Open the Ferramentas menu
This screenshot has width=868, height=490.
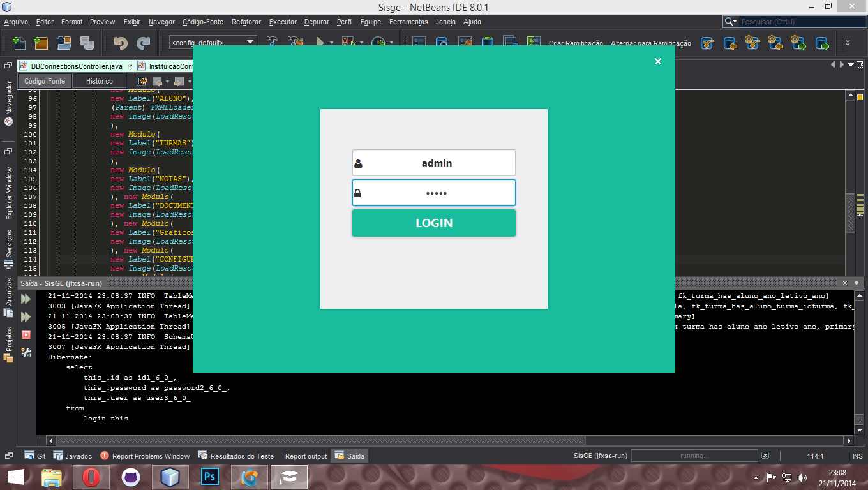pyautogui.click(x=408, y=22)
